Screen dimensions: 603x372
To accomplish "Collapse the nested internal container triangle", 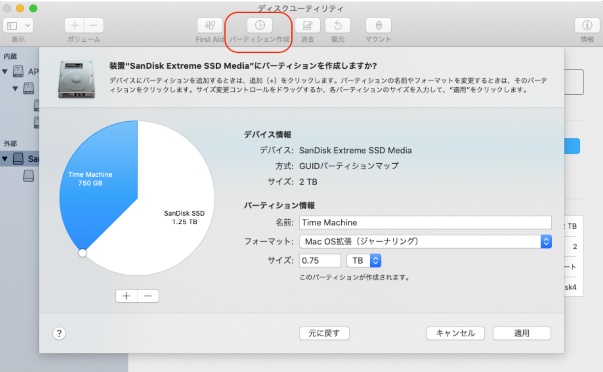I will pyautogui.click(x=15, y=88).
